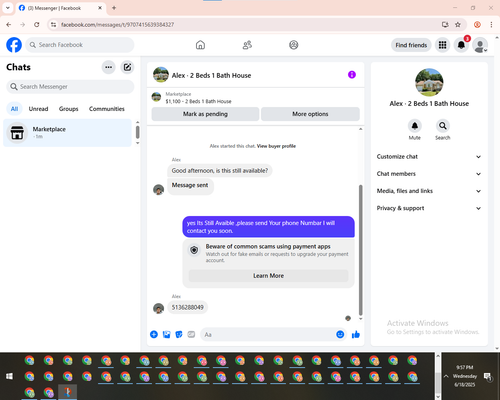500x400 pixels.
Task: Click More options button
Action: (310, 114)
